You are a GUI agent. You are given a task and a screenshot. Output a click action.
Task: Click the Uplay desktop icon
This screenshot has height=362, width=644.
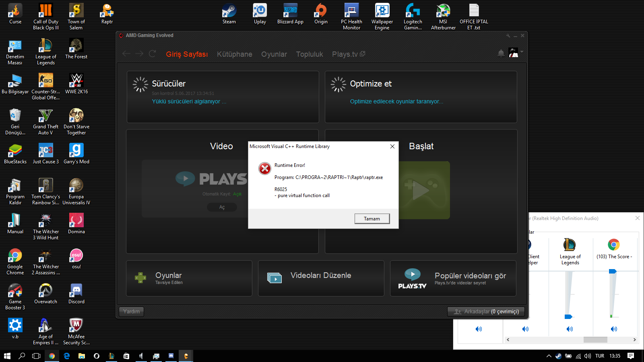click(x=260, y=14)
